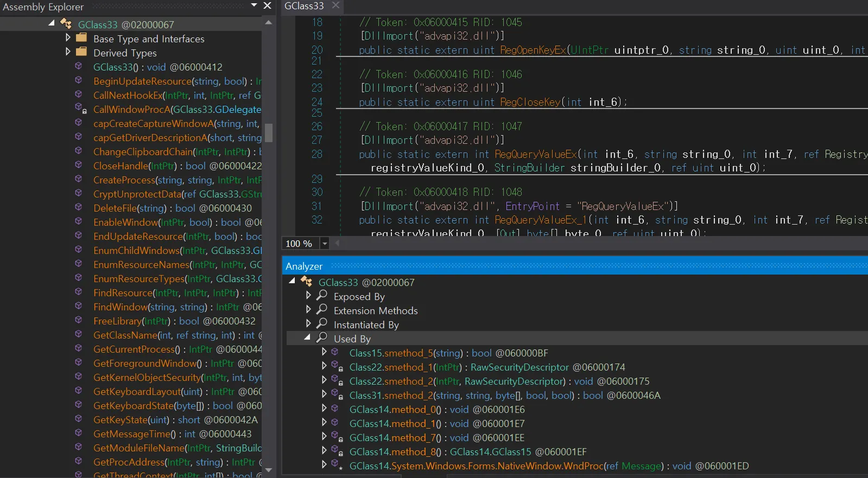Viewport: 868px width, 478px height.
Task: Open the Assembly Explorer panel options dropdown arrow
Action: (x=254, y=5)
